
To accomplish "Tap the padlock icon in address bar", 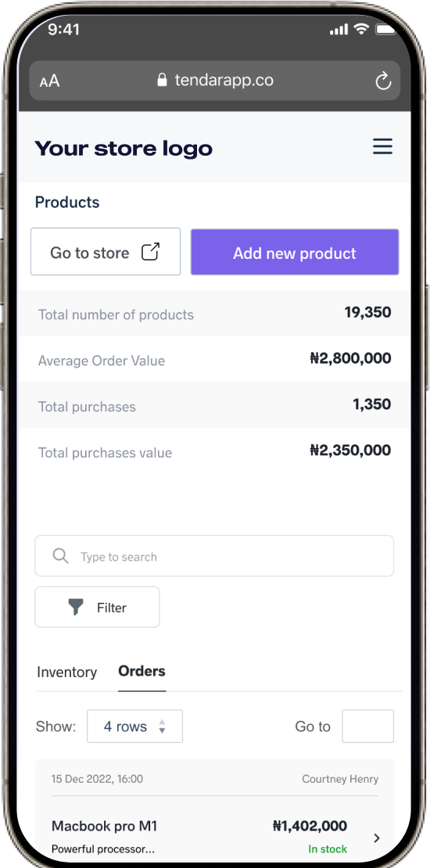I will [x=162, y=80].
